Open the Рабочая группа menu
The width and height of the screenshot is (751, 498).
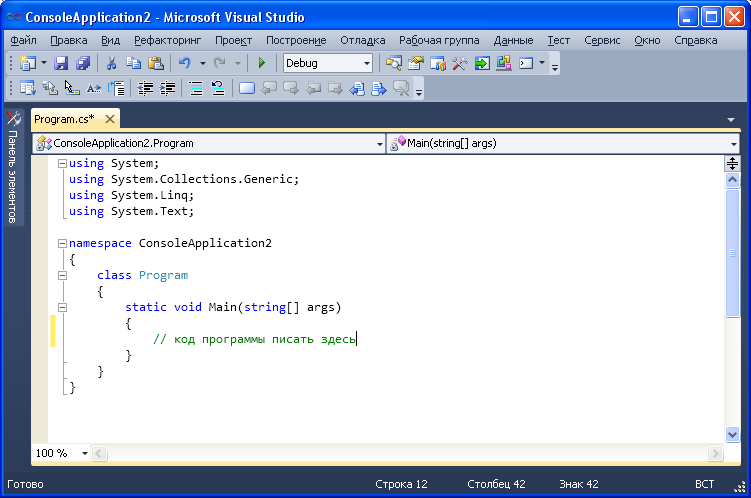(439, 40)
